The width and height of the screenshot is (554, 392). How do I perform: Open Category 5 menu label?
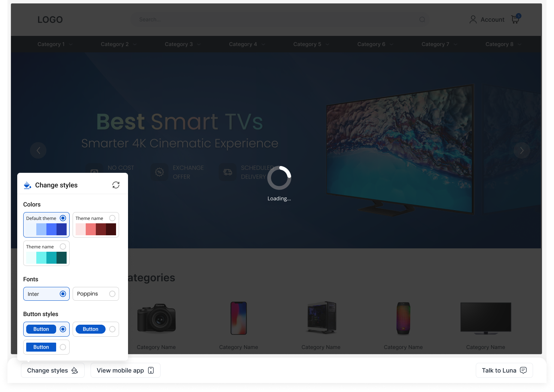[307, 44]
